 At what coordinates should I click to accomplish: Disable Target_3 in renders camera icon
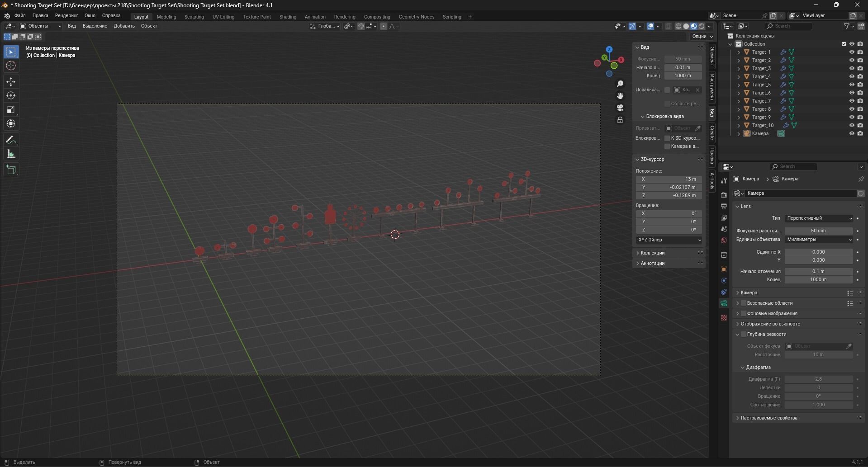coord(860,69)
